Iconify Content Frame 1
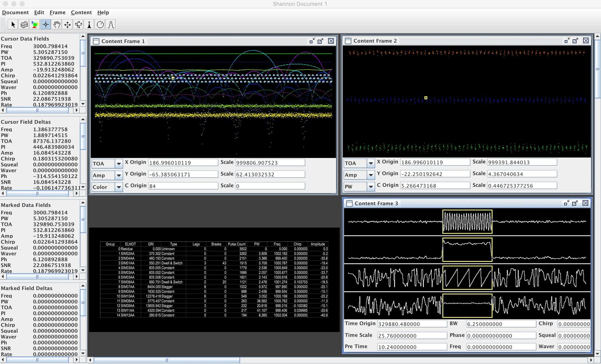 tap(312, 41)
